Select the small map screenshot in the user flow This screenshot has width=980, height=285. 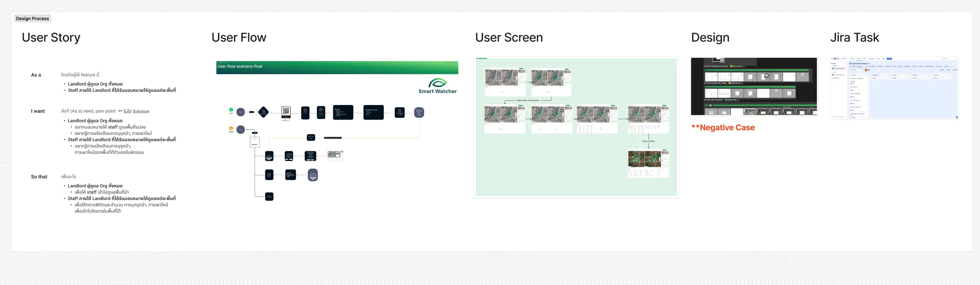(x=335, y=156)
